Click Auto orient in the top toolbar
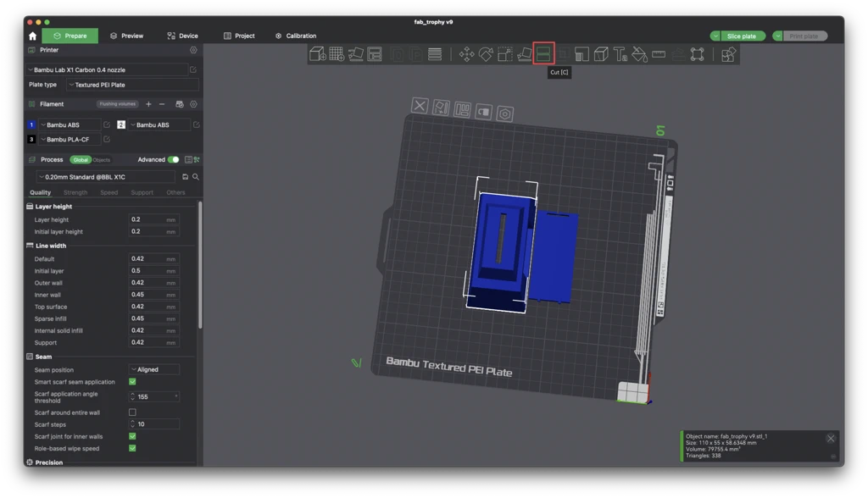The height and width of the screenshot is (498, 868). 355,53
